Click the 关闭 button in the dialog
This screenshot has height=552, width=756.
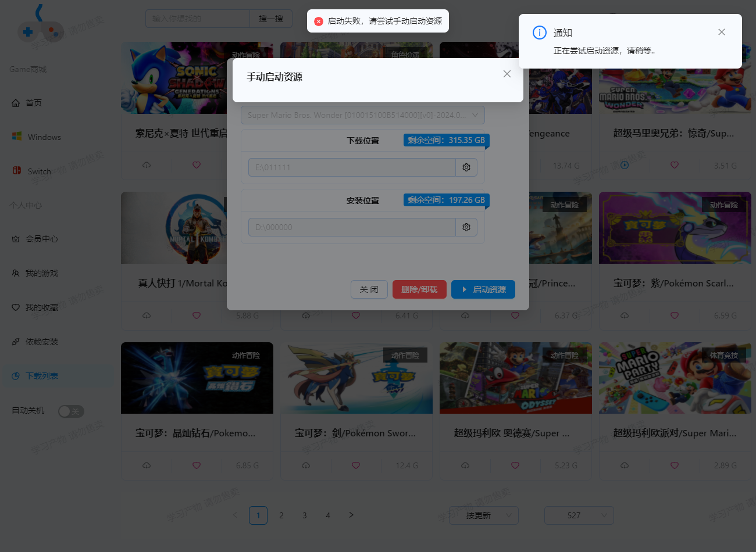(x=369, y=289)
